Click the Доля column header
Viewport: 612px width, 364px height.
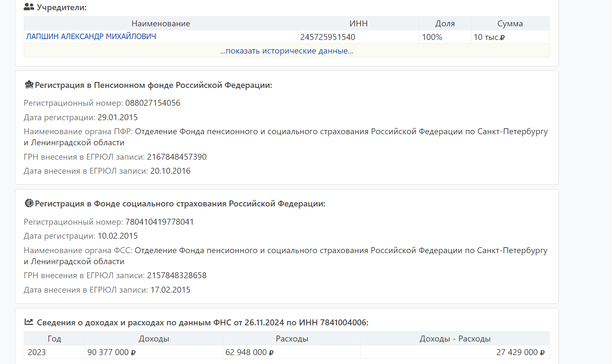[445, 23]
